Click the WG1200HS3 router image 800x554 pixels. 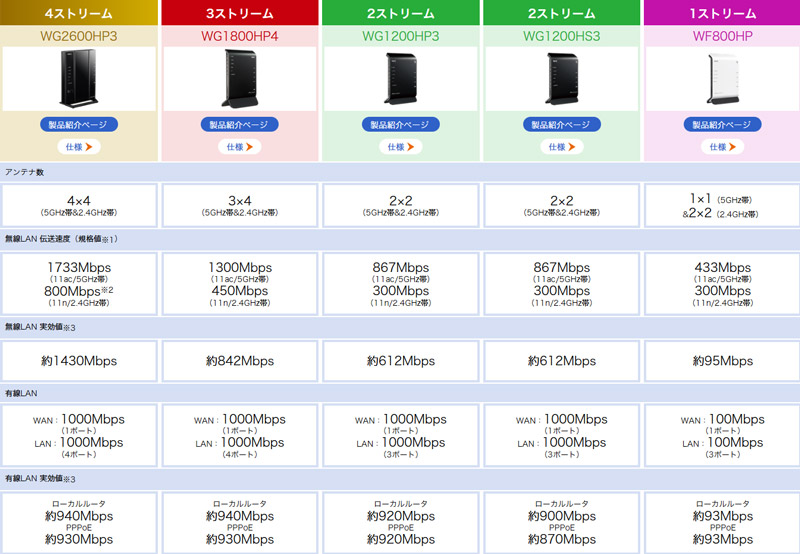(x=562, y=79)
